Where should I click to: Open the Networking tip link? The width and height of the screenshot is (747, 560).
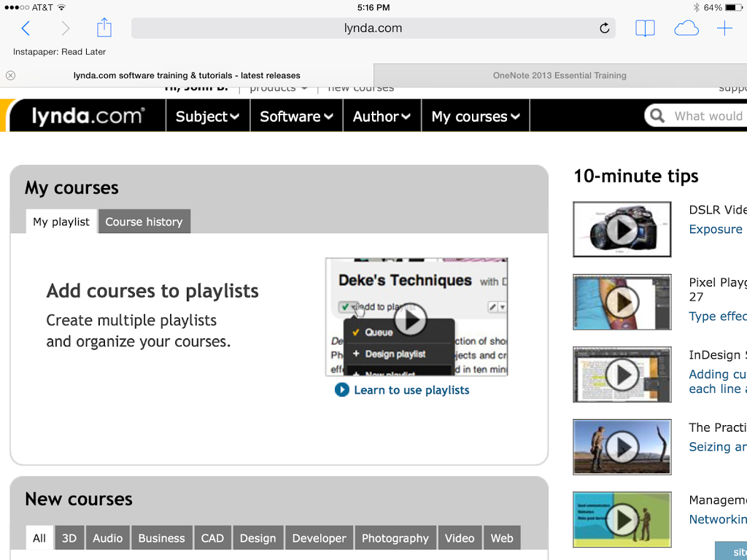tap(718, 519)
